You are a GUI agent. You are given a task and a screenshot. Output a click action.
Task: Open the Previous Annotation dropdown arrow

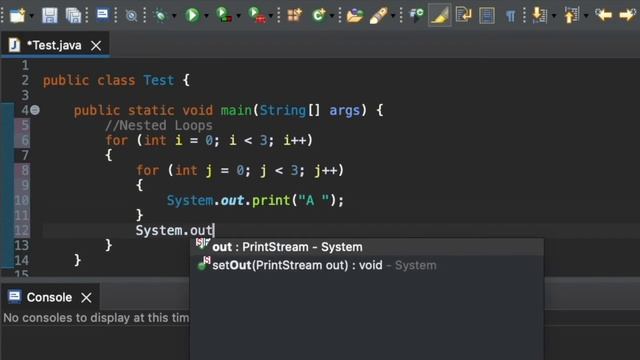[x=586, y=16]
